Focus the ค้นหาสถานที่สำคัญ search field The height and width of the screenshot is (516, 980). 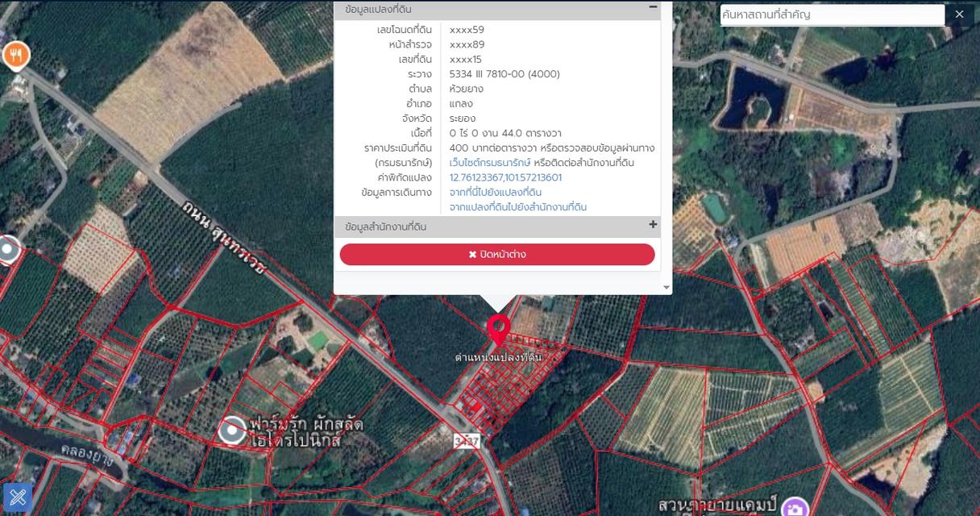click(832, 15)
